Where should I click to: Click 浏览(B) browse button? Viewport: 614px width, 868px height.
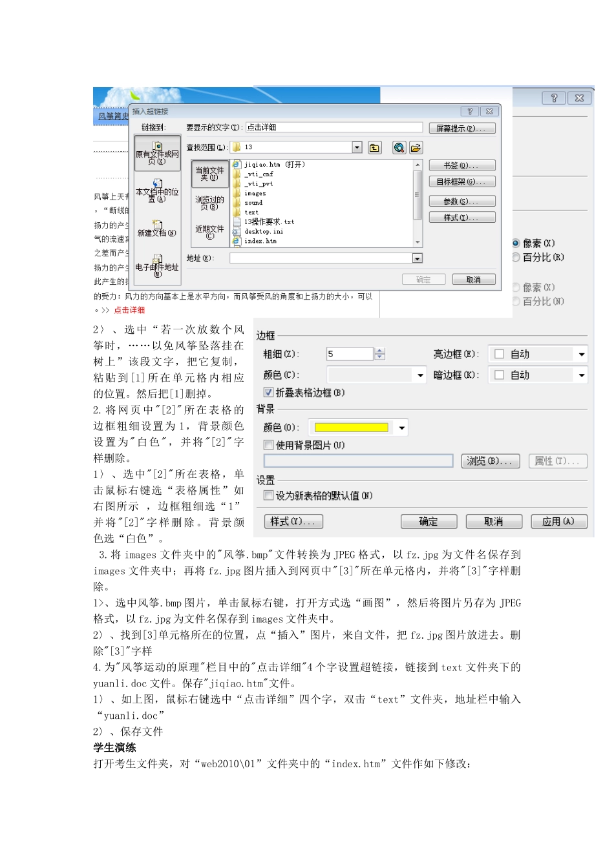(491, 461)
